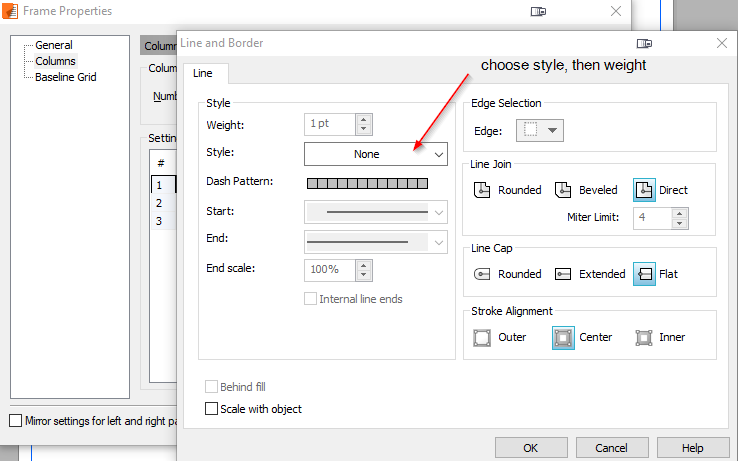Click the Frame Properties title bar icon
This screenshot has height=461, width=738.
538,11
